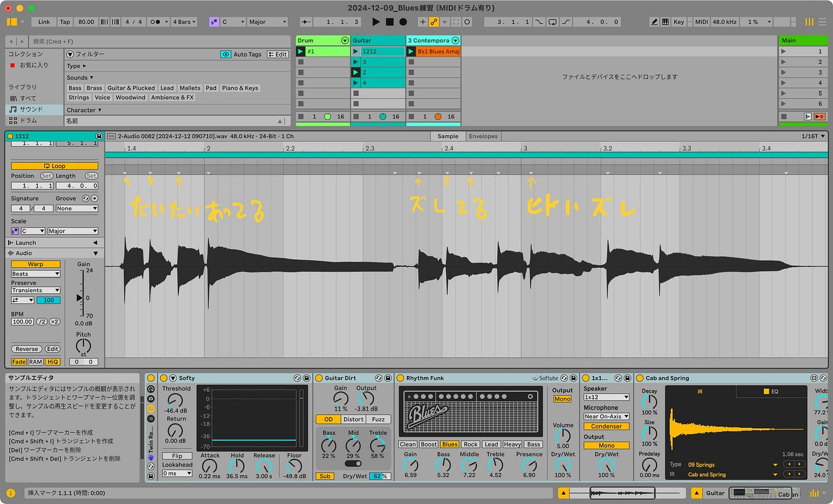Click the Back to Arrangement icon
The image size is (833, 504).
click(x=820, y=116)
